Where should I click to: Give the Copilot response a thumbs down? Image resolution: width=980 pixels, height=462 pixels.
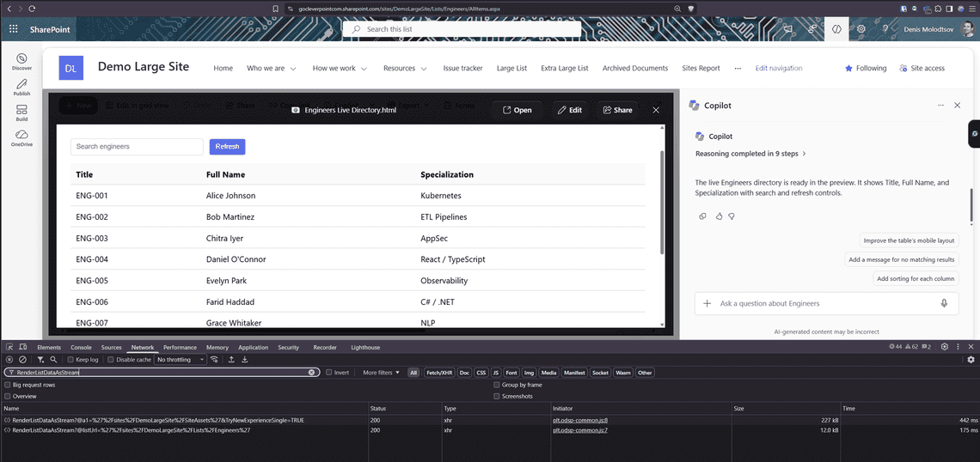732,216
